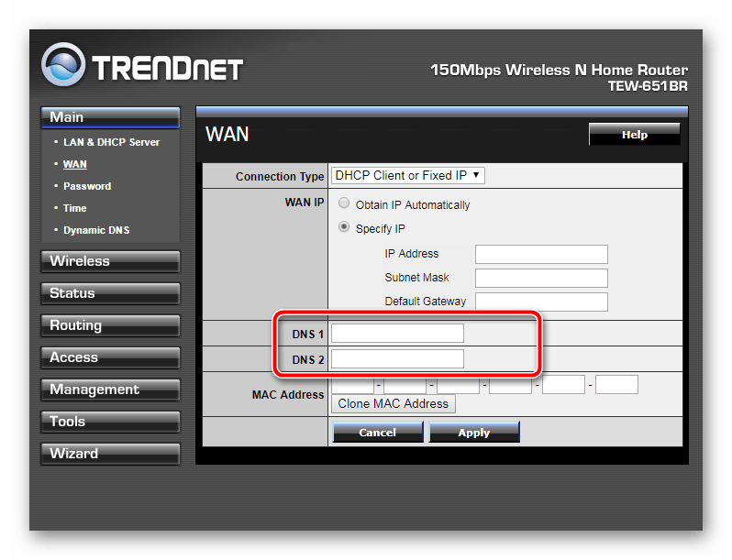Click the Cancel button
732x560 pixels.
pyautogui.click(x=378, y=433)
